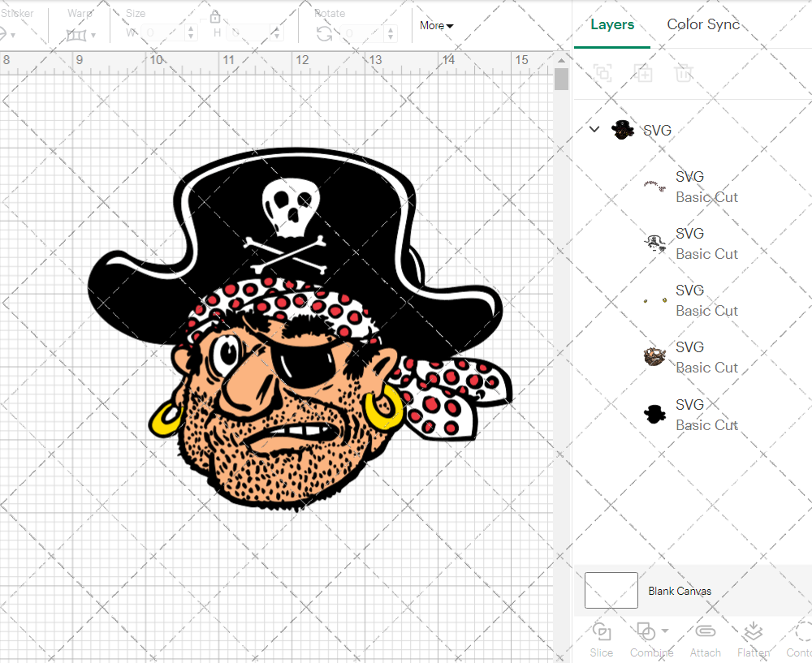Click the Group layers icon
Image resolution: width=812 pixels, height=663 pixels.
[x=603, y=73]
